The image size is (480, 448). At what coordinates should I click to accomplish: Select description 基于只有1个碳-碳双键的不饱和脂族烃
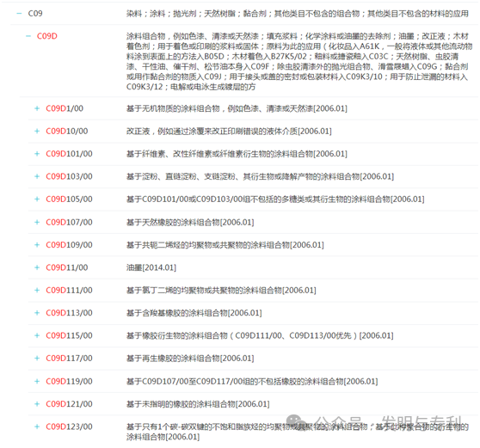[x=298, y=432]
